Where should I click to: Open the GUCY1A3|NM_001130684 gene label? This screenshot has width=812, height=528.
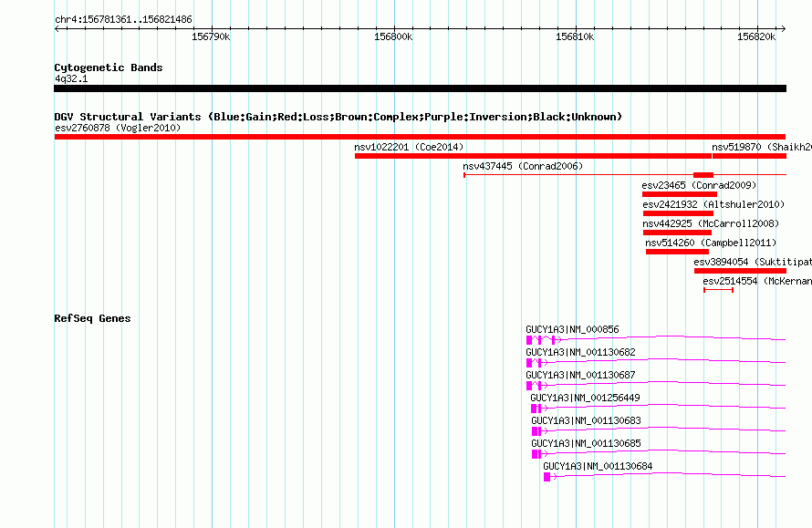(x=598, y=466)
